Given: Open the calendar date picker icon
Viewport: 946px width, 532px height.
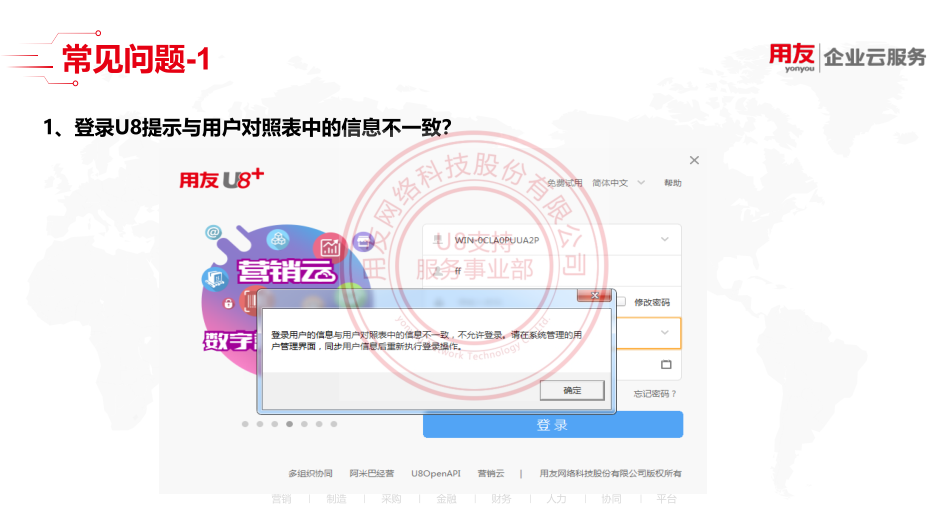Looking at the screenshot, I should pos(666,364).
